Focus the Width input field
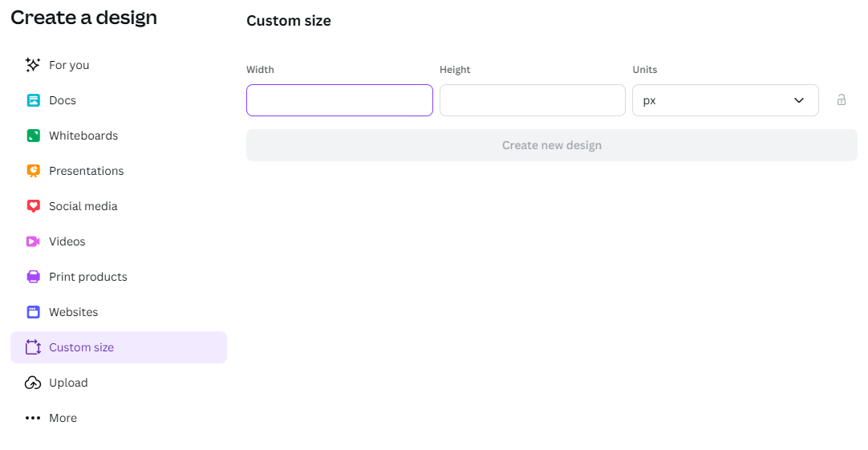Viewport: 868px width, 450px height. click(x=339, y=100)
